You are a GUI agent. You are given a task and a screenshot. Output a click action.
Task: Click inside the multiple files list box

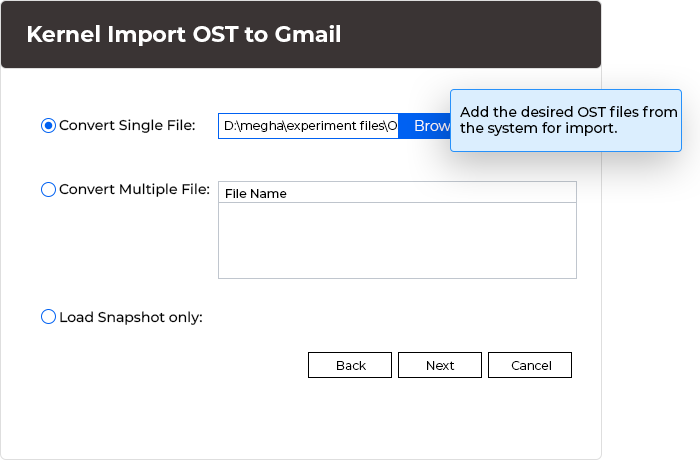pyautogui.click(x=397, y=240)
